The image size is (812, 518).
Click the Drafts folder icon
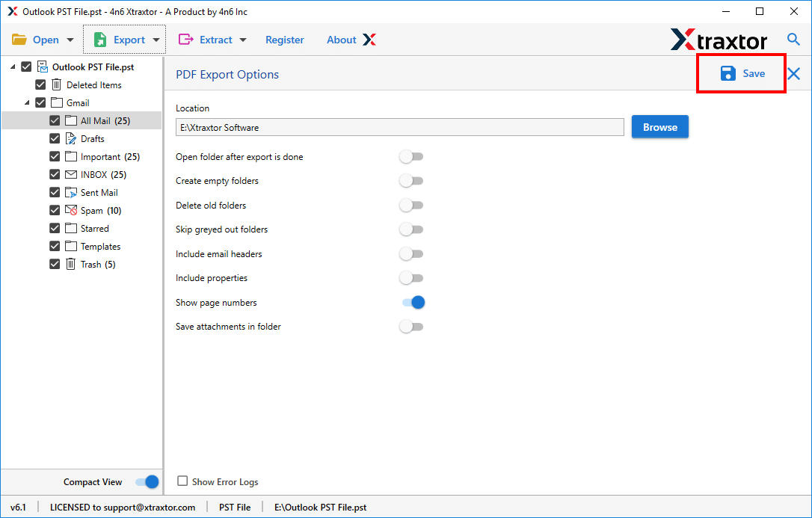pyautogui.click(x=71, y=138)
